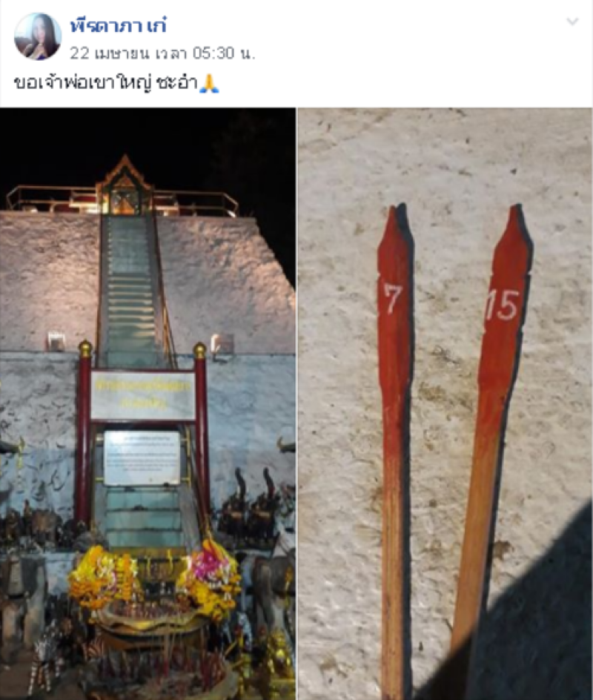Click the yellow-lettered sign on red gate
Viewport: 593px width, 700px height.
pos(143,394)
